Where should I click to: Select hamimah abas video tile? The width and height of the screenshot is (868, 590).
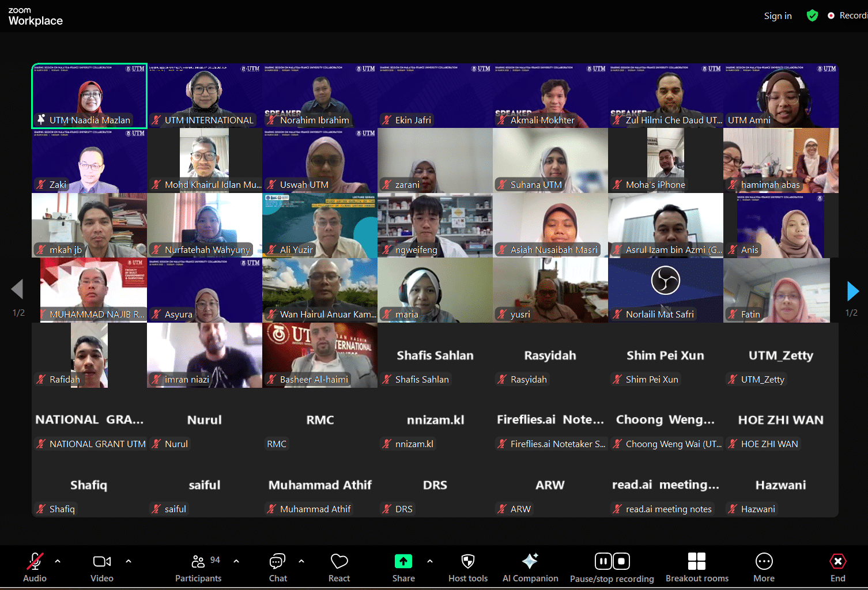coord(781,161)
